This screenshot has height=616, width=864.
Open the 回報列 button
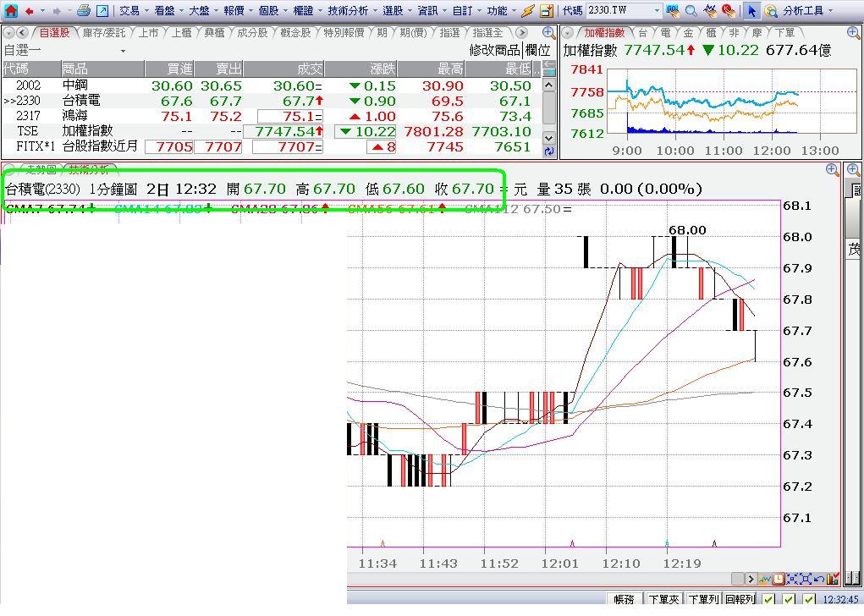740,599
